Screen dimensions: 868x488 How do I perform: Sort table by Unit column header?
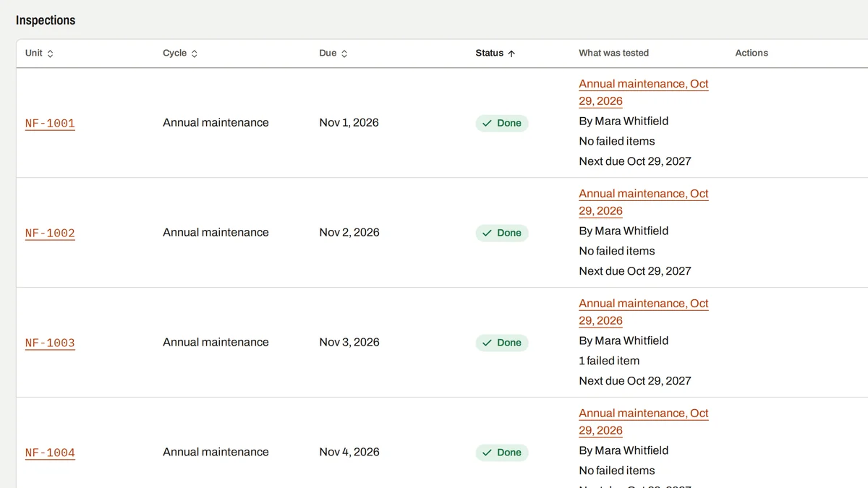(39, 53)
